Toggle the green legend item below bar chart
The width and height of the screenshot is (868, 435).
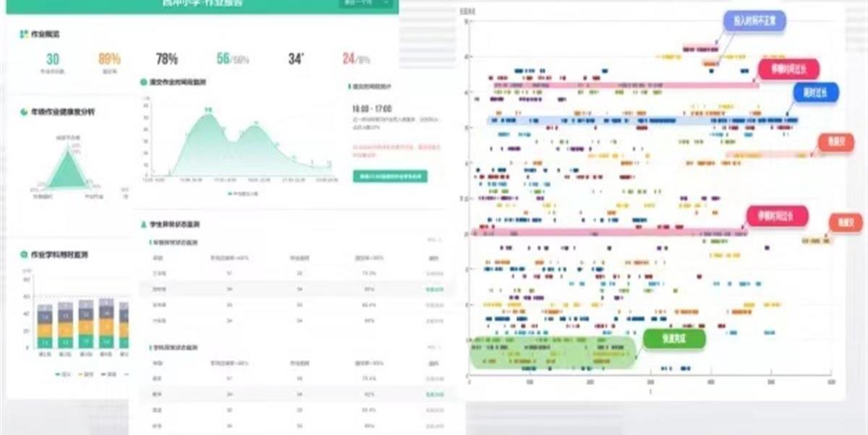[x=63, y=374]
